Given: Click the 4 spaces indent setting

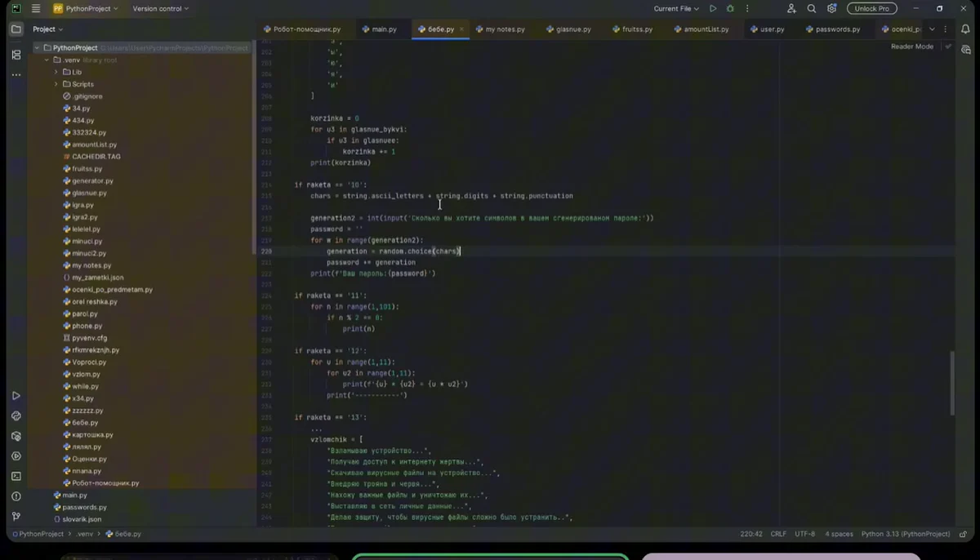Looking at the screenshot, I should tap(839, 534).
